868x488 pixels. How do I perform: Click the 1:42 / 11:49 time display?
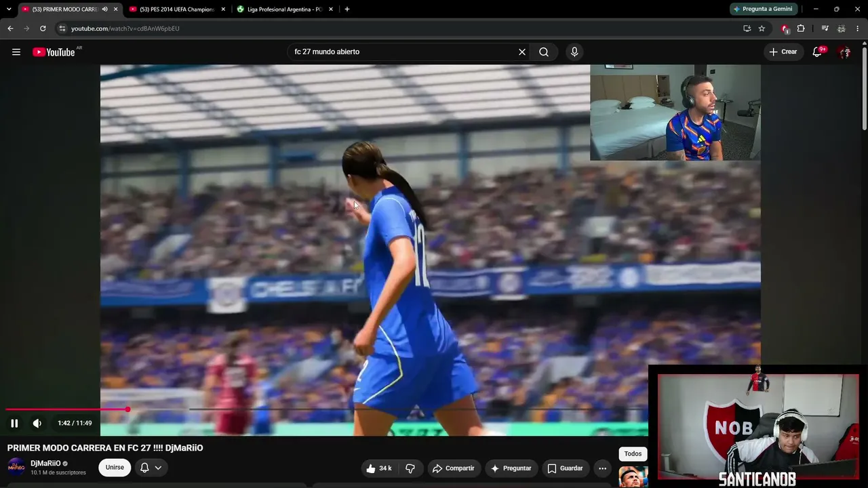point(75,423)
